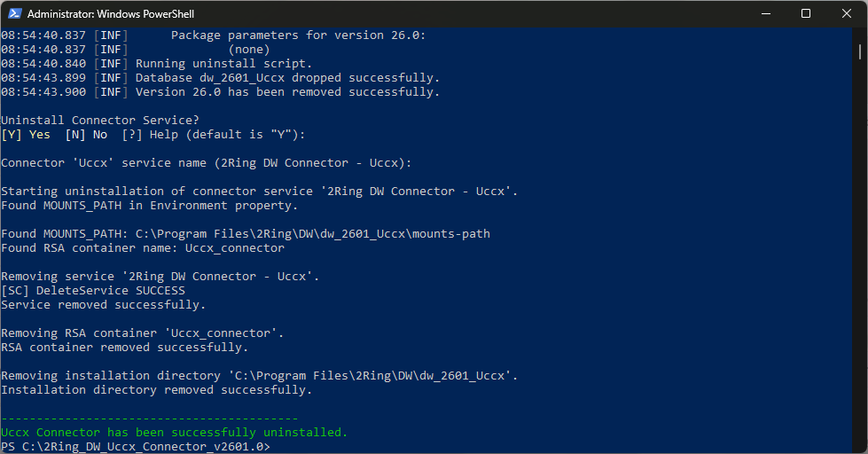Click the scrollbar down arrow
Image resolution: width=868 pixels, height=454 pixels.
(x=860, y=446)
